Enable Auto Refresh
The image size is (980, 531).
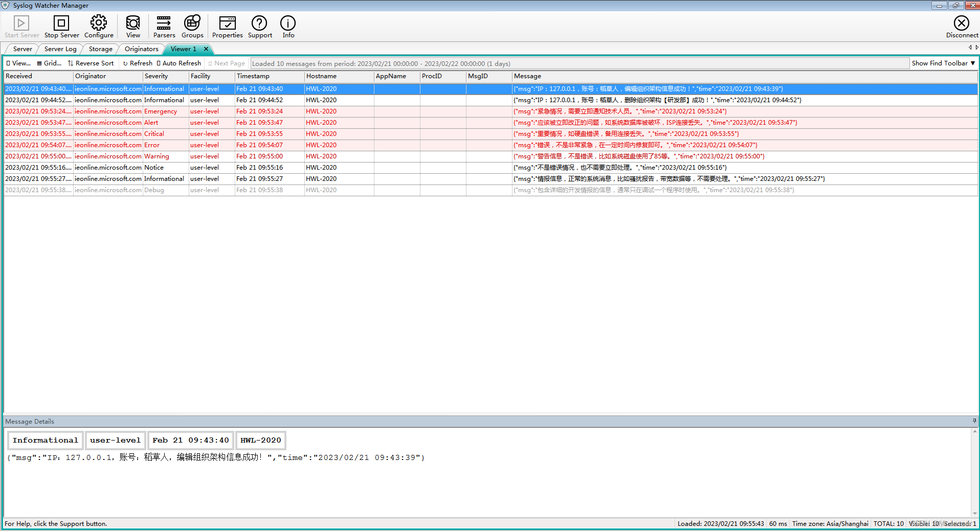pyautogui.click(x=179, y=63)
